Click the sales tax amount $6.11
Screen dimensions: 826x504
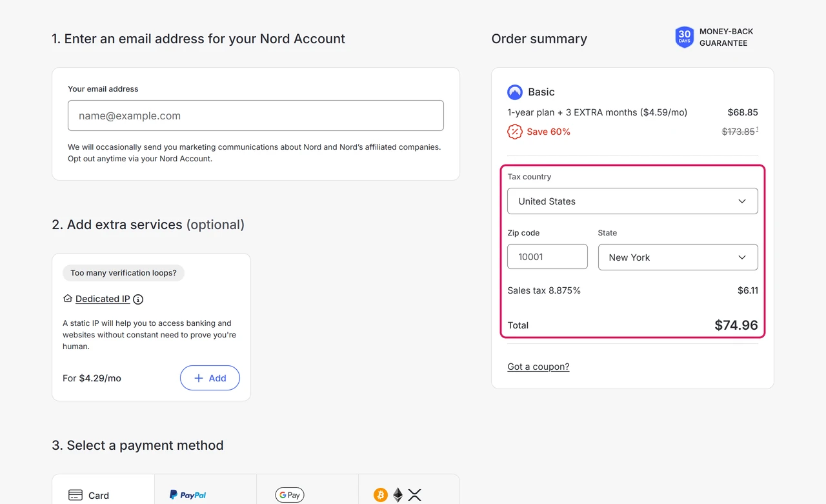pos(748,290)
